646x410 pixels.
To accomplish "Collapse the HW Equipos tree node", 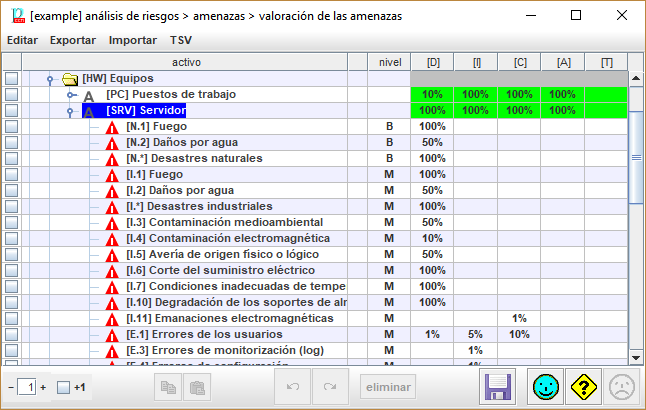I will click(x=50, y=79).
